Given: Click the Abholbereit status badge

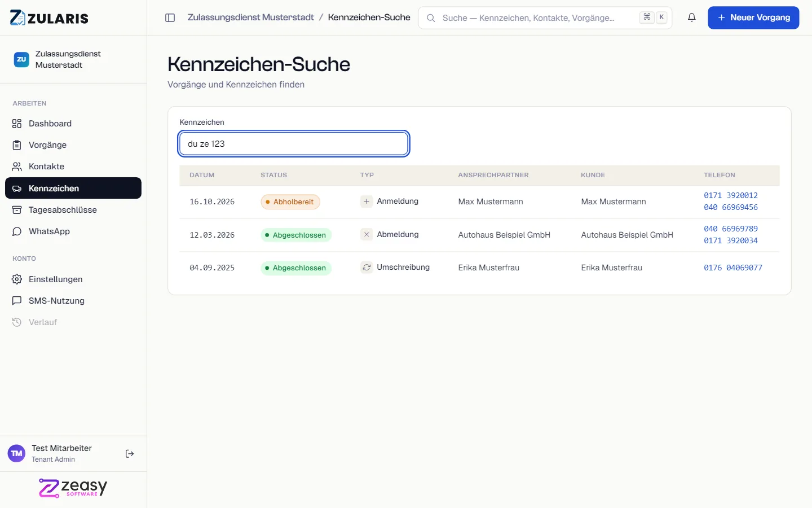Looking at the screenshot, I should click(x=290, y=202).
